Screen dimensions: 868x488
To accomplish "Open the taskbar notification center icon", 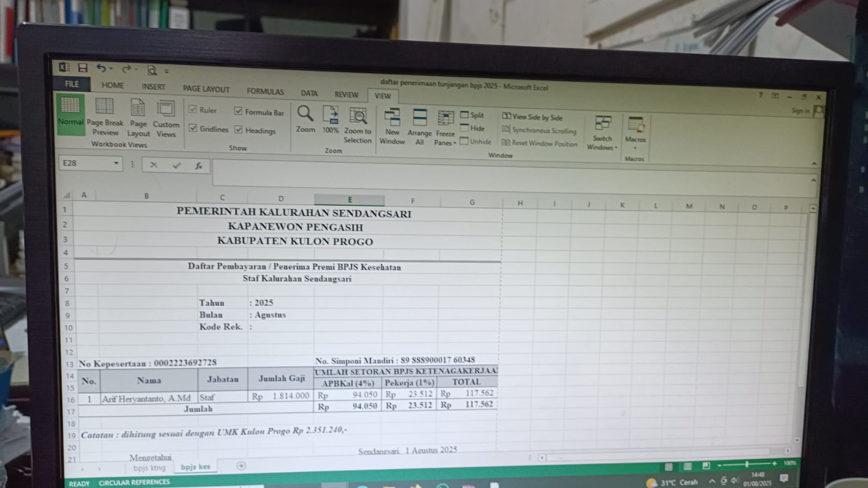I will coord(784,478).
